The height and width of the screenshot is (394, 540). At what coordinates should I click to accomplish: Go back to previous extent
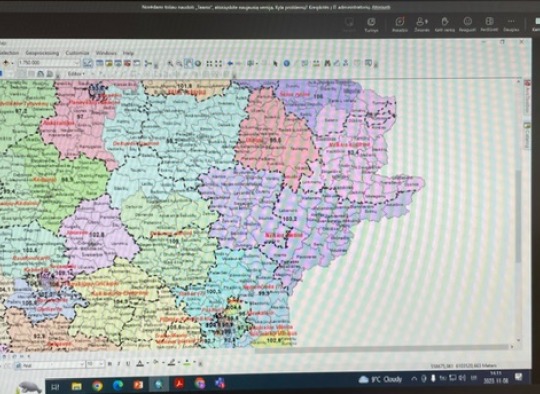(230, 63)
